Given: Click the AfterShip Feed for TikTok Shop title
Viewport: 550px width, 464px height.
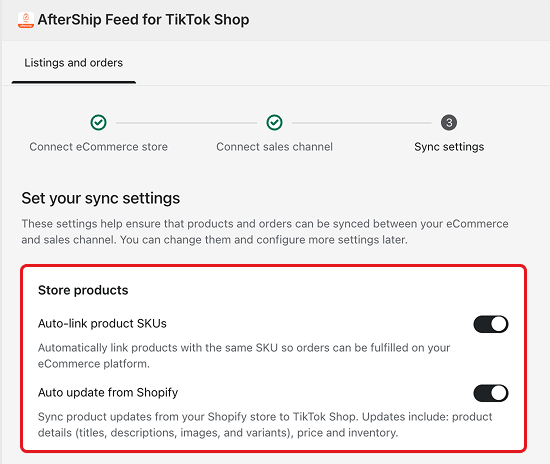Looking at the screenshot, I should pyautogui.click(x=143, y=20).
